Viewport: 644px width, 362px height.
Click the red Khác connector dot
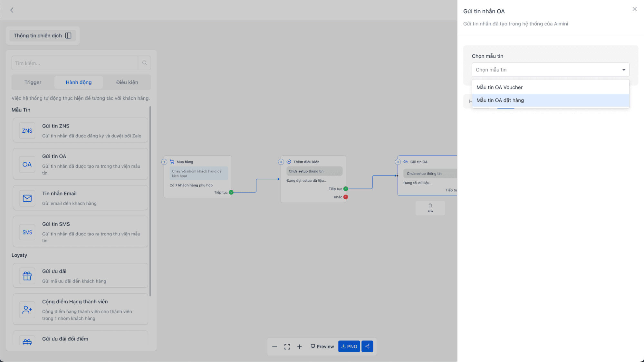[x=346, y=197]
